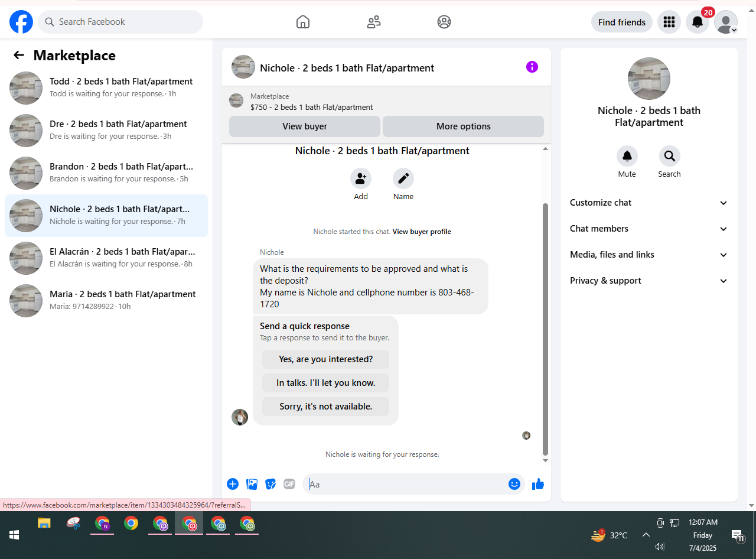Viewport: 756px width, 559px height.
Task: Click Nichole's avatar beside the quick responses
Action: click(x=240, y=417)
